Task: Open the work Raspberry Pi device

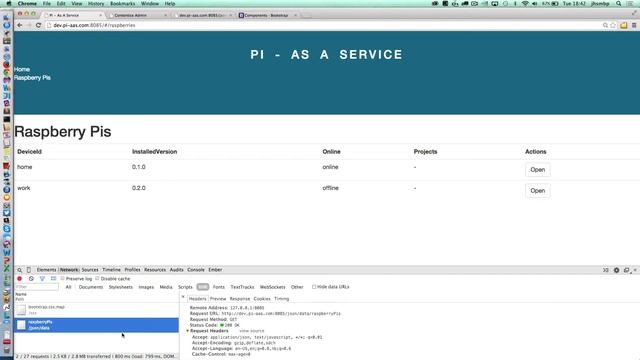Action: 538,191
